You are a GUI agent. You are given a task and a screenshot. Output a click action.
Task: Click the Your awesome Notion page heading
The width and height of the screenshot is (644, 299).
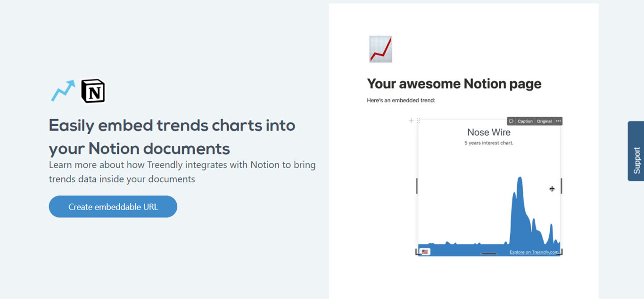click(x=454, y=84)
